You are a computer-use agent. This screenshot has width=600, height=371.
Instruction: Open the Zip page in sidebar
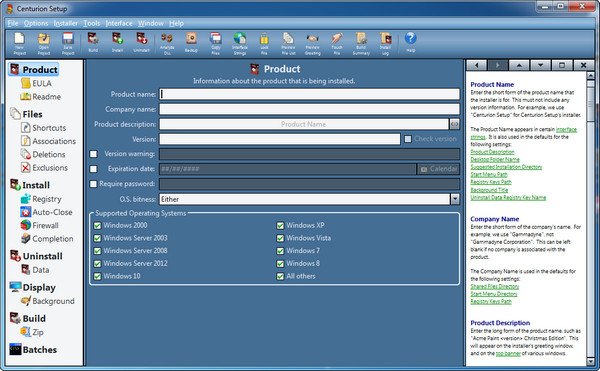[32, 332]
